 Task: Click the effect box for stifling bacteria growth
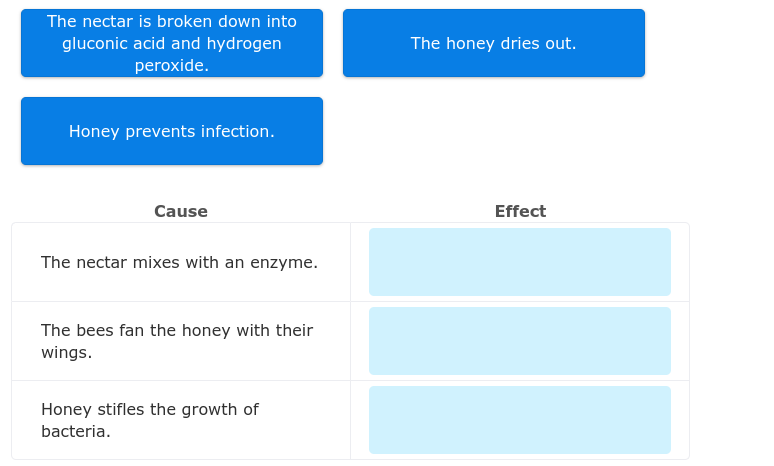click(519, 420)
